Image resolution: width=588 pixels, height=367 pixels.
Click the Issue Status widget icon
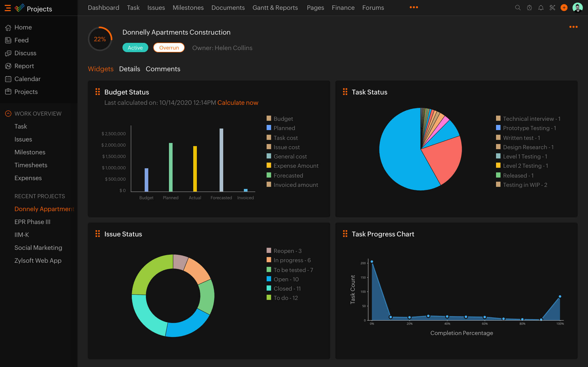coord(97,234)
